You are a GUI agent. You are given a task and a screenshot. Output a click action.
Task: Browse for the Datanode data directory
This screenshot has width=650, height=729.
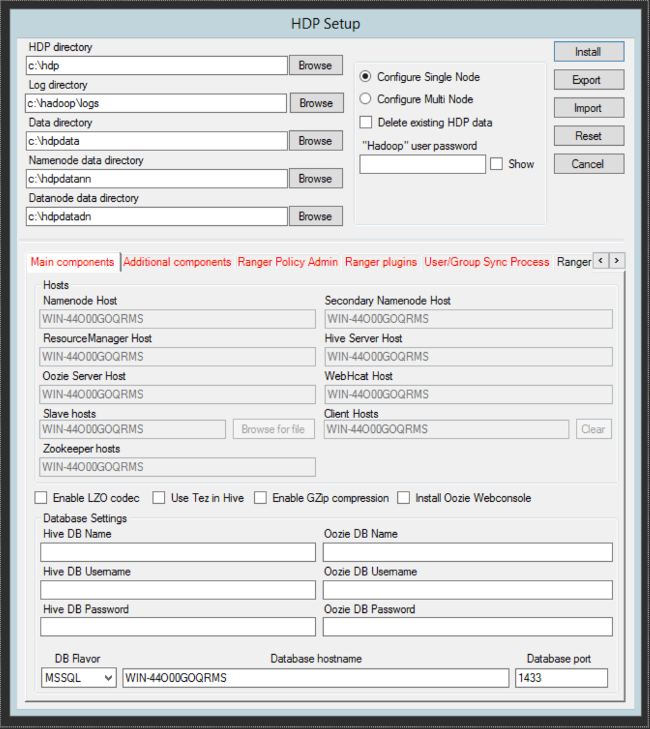[x=315, y=216]
